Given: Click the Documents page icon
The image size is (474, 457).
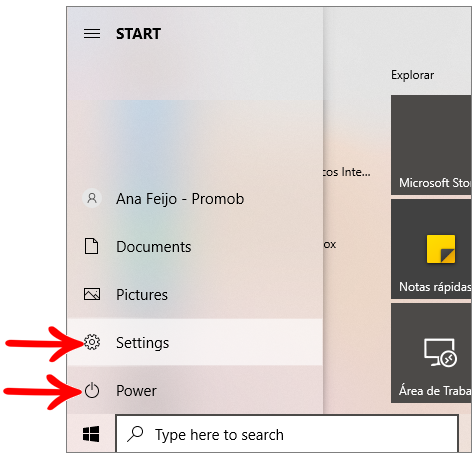Looking at the screenshot, I should click(92, 246).
